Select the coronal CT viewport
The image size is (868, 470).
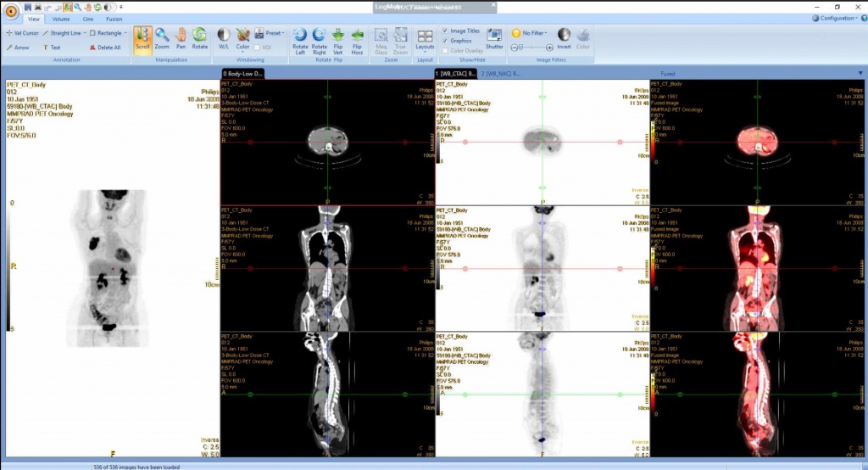pyautogui.click(x=328, y=269)
